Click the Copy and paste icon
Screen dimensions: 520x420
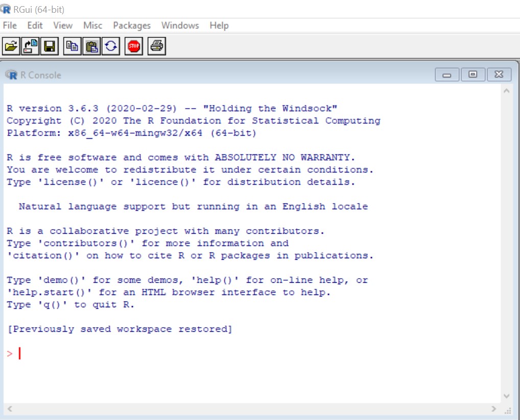click(x=111, y=46)
